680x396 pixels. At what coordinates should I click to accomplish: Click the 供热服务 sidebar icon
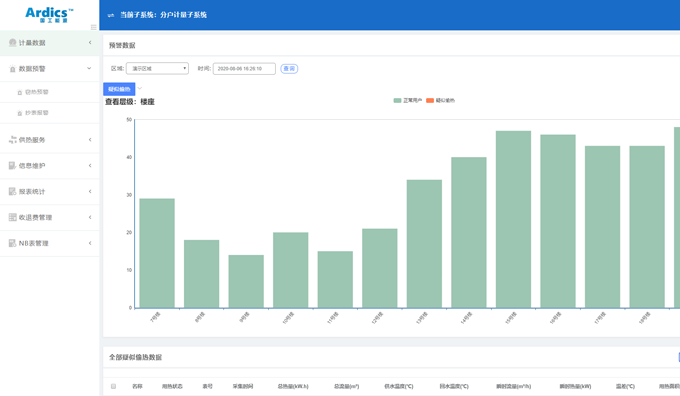[x=12, y=140]
